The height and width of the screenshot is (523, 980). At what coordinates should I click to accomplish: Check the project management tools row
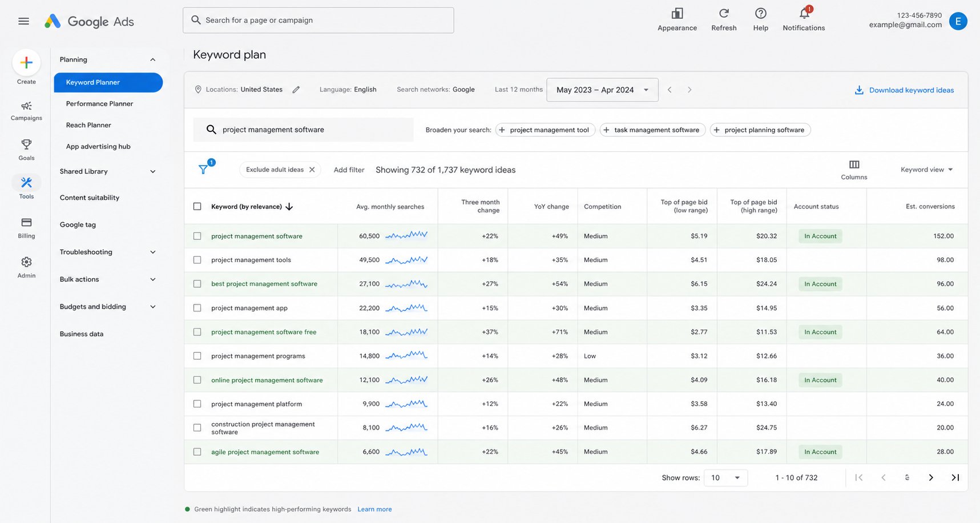197,260
